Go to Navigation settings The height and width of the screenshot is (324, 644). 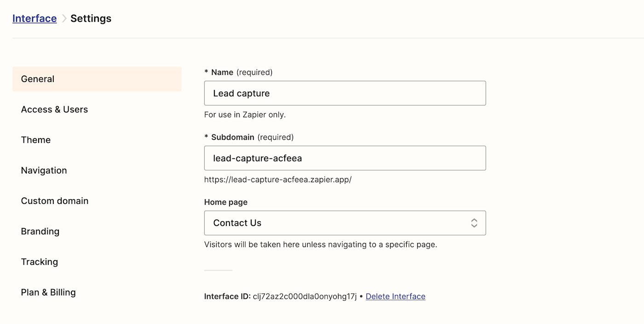point(44,170)
